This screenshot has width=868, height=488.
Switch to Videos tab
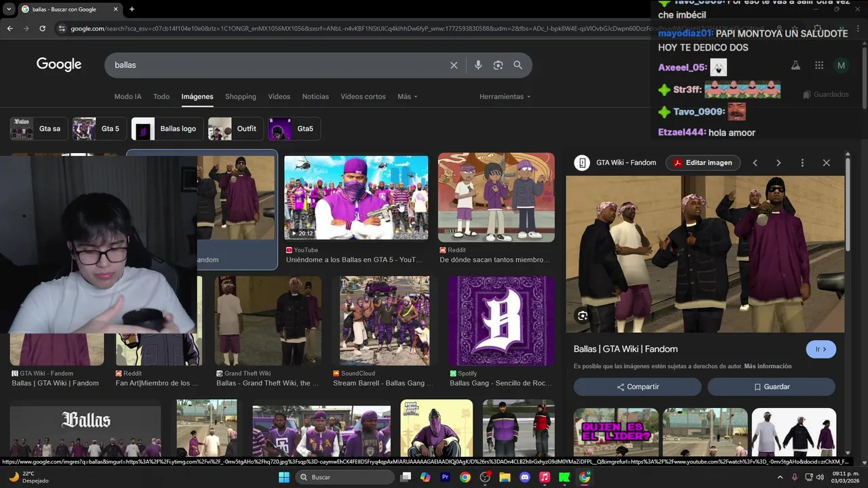[279, 97]
